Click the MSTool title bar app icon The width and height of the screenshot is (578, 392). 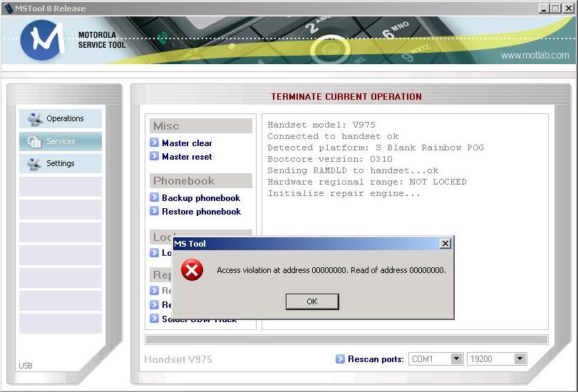[8, 8]
